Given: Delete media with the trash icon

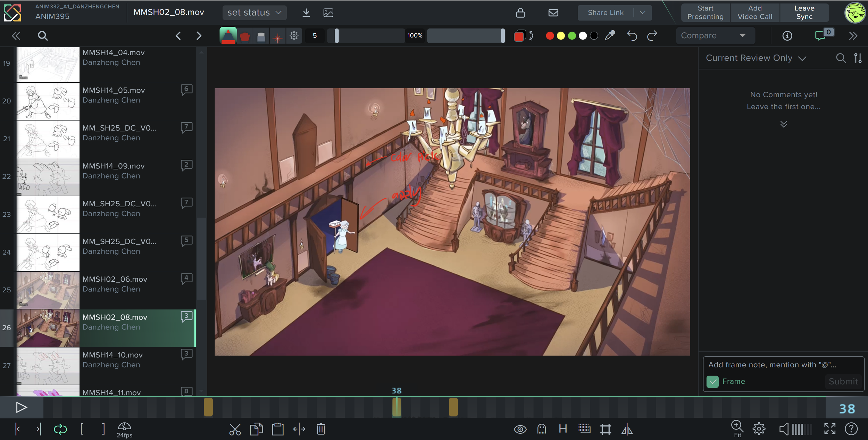Looking at the screenshot, I should pyautogui.click(x=321, y=429).
